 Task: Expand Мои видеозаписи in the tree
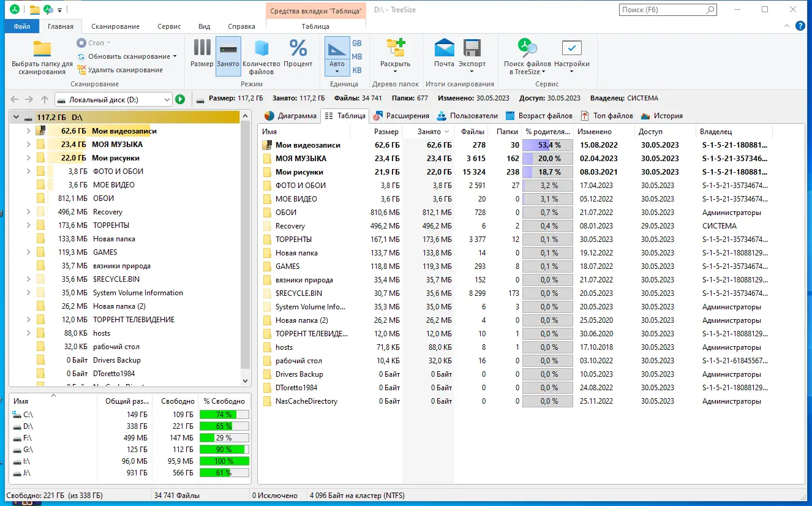coord(28,131)
